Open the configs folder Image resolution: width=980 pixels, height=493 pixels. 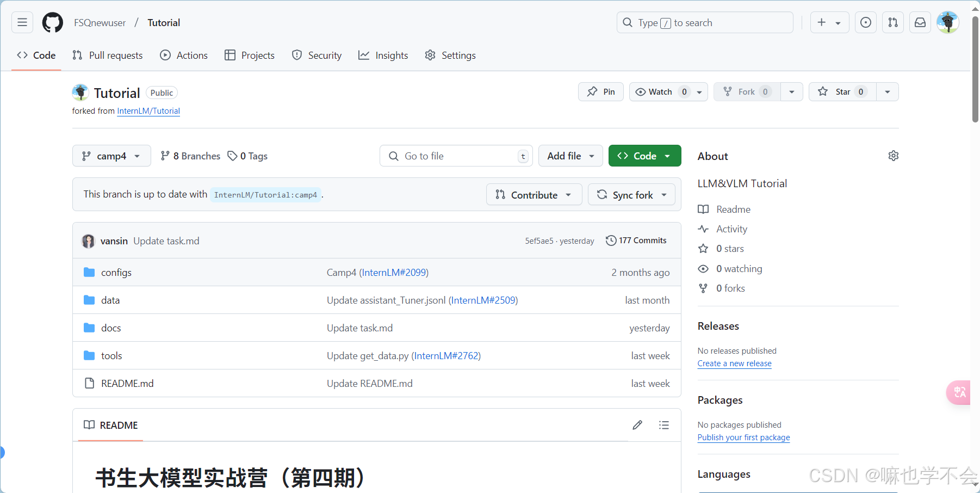116,273
